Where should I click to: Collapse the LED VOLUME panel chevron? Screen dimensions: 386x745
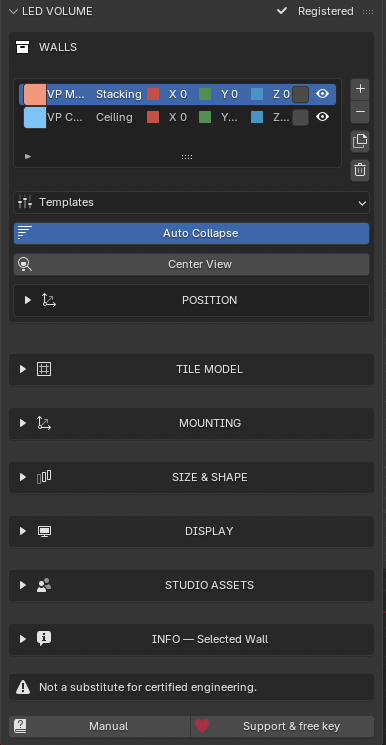point(13,11)
